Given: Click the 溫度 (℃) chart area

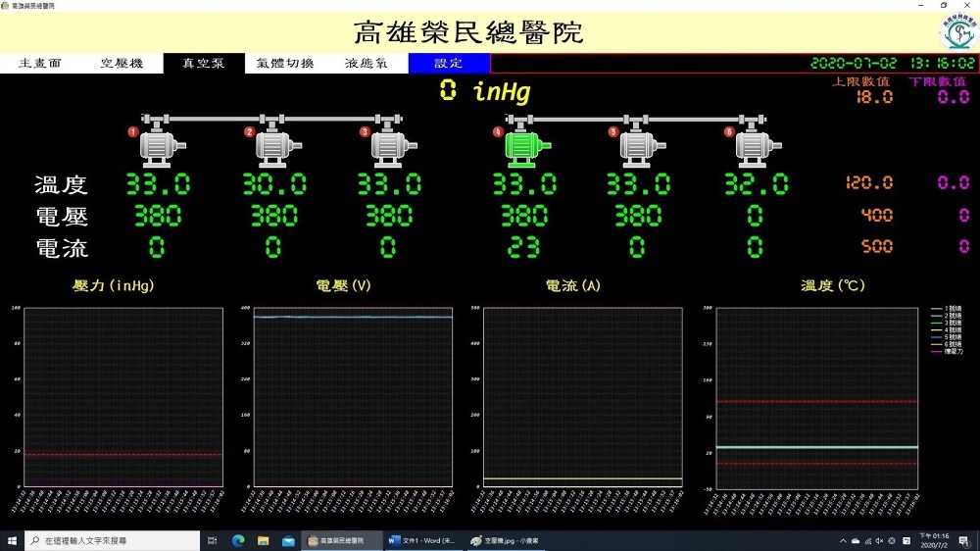Looking at the screenshot, I should coord(817,398).
